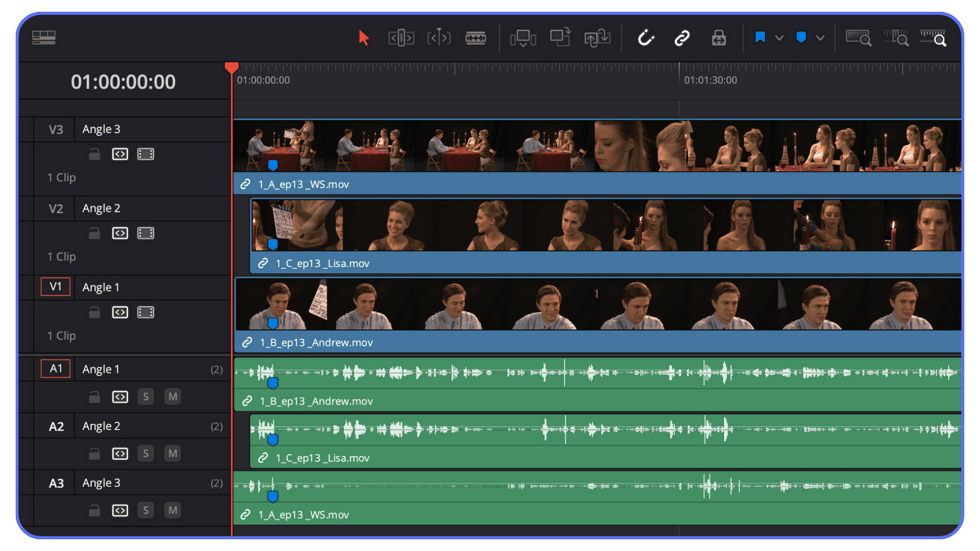Viewport: 980px width, 551px height.
Task: Open the marker color dropdown
Action: 820,37
